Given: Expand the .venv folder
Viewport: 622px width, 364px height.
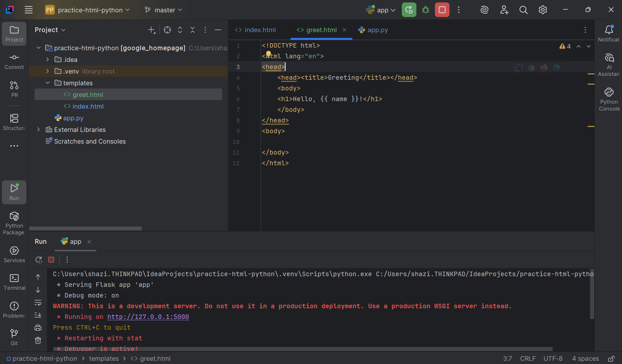Looking at the screenshot, I should tap(48, 71).
